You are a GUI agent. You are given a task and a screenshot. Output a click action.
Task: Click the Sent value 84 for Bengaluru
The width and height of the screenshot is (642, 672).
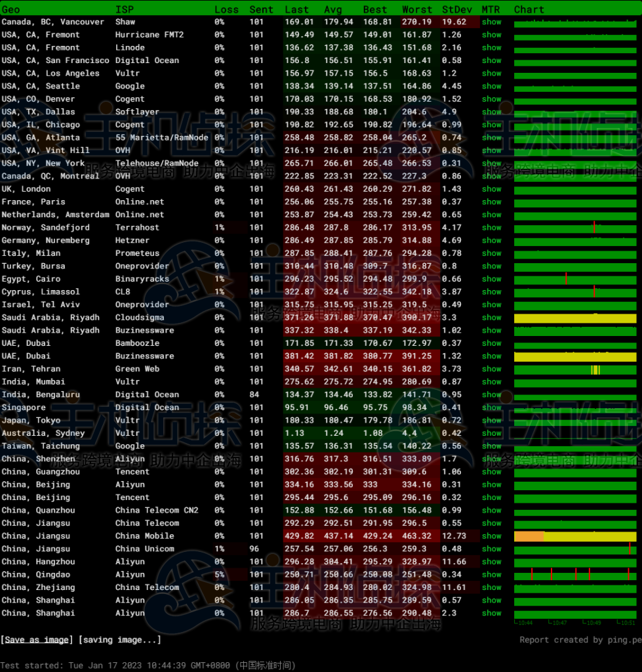coord(254,394)
